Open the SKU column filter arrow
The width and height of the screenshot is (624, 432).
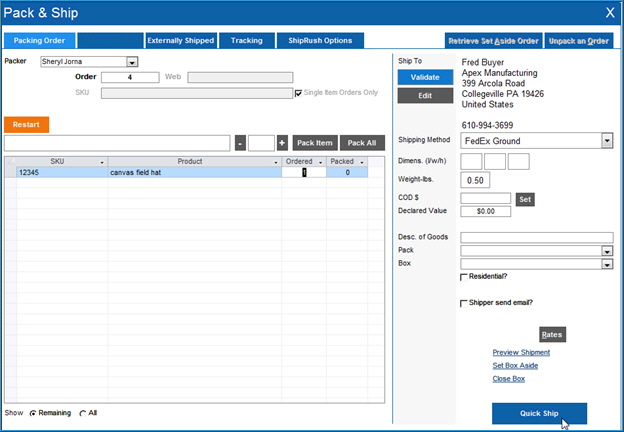pos(102,162)
